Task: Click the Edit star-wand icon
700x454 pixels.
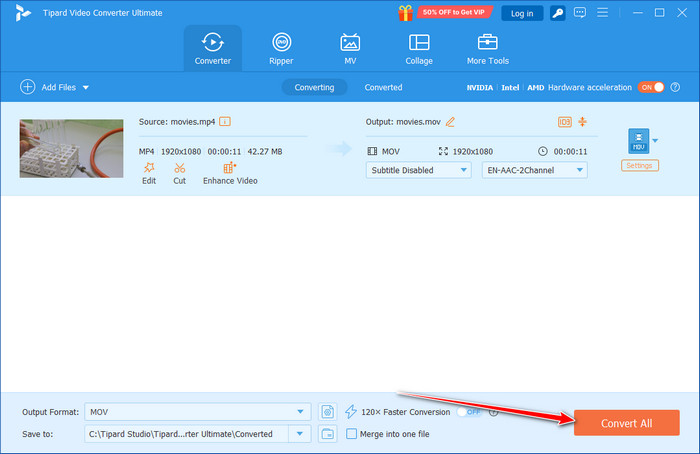Action: click(x=148, y=168)
